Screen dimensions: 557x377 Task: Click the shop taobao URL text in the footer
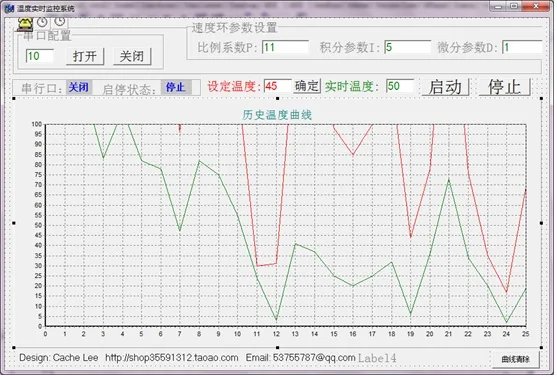172,357
